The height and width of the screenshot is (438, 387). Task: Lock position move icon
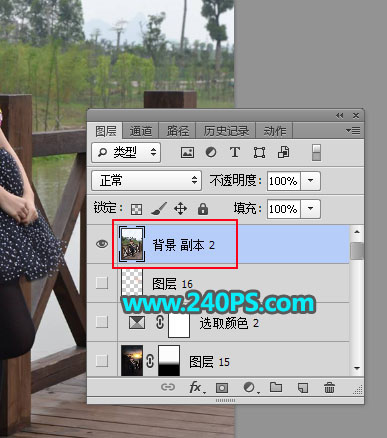point(180,209)
